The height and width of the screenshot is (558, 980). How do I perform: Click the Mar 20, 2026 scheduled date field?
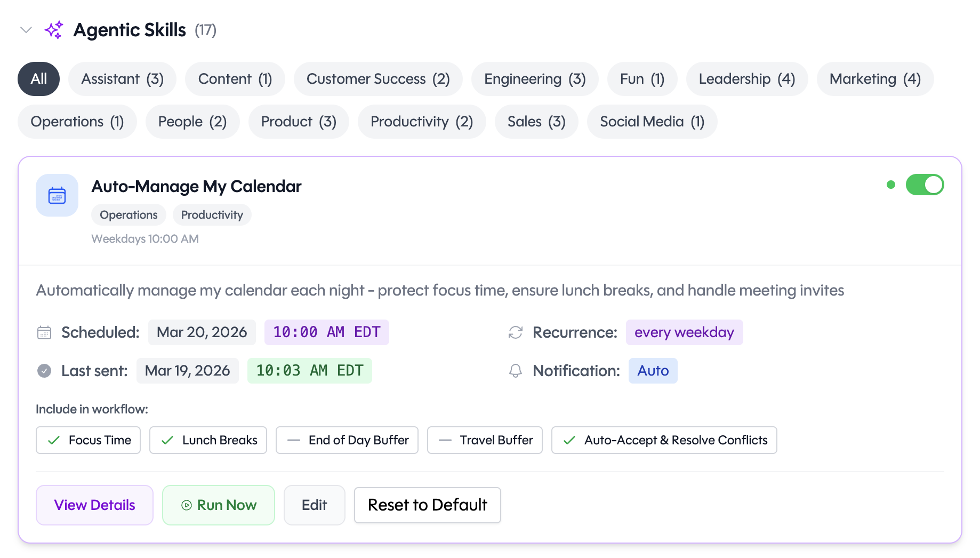[202, 332]
